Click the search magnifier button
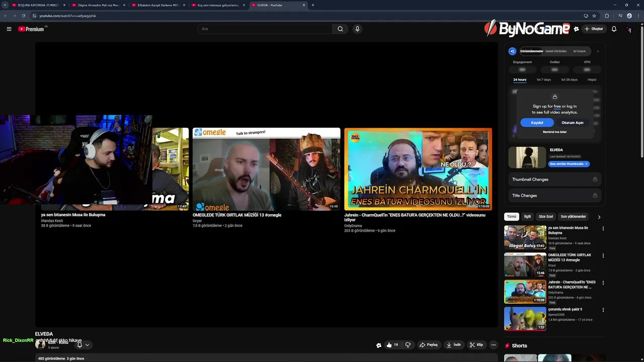Viewport: 644px width, 362px height. coord(340,29)
